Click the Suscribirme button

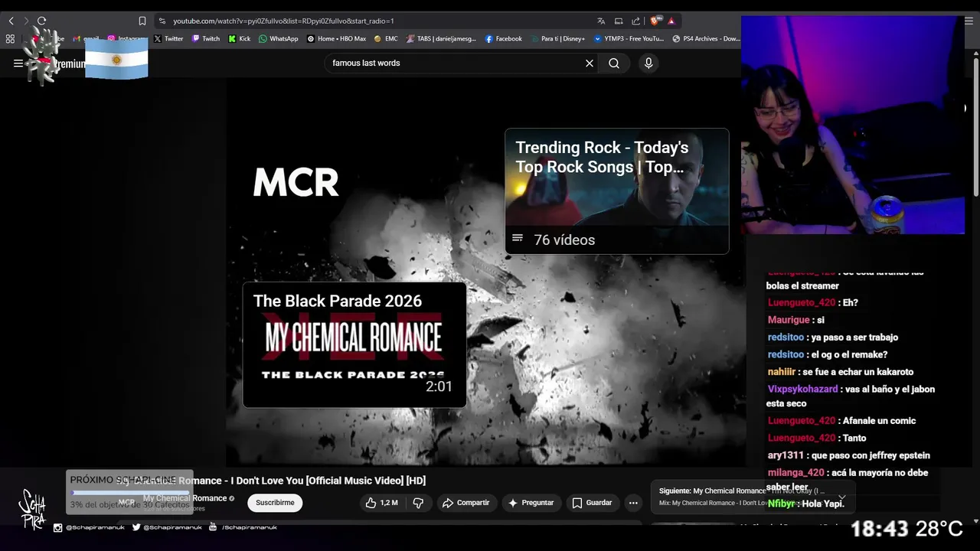[x=275, y=503]
